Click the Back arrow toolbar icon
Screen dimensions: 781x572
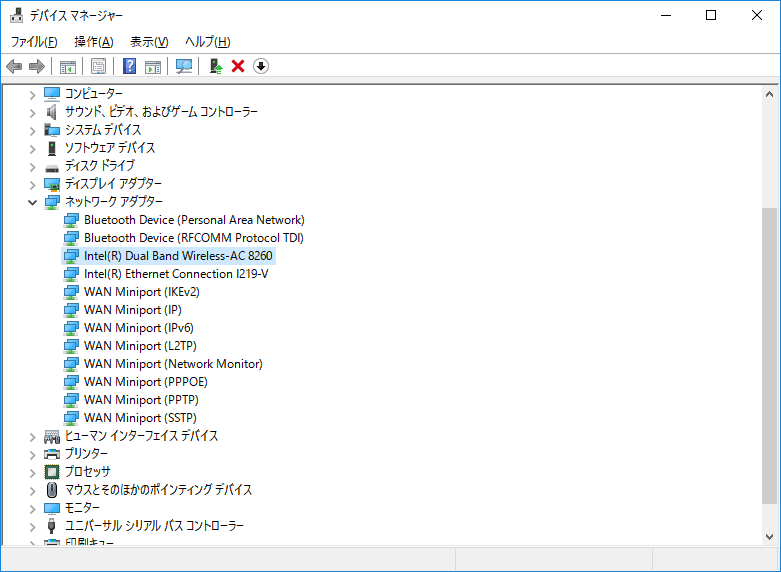(14, 66)
